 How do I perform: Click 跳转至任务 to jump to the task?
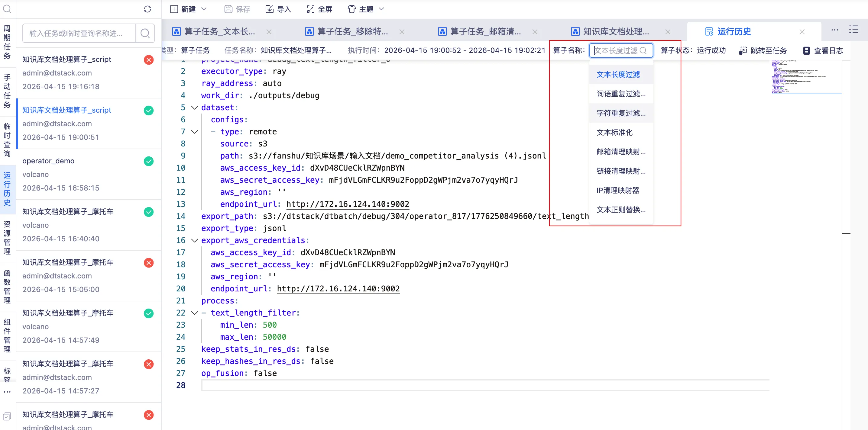[763, 50]
